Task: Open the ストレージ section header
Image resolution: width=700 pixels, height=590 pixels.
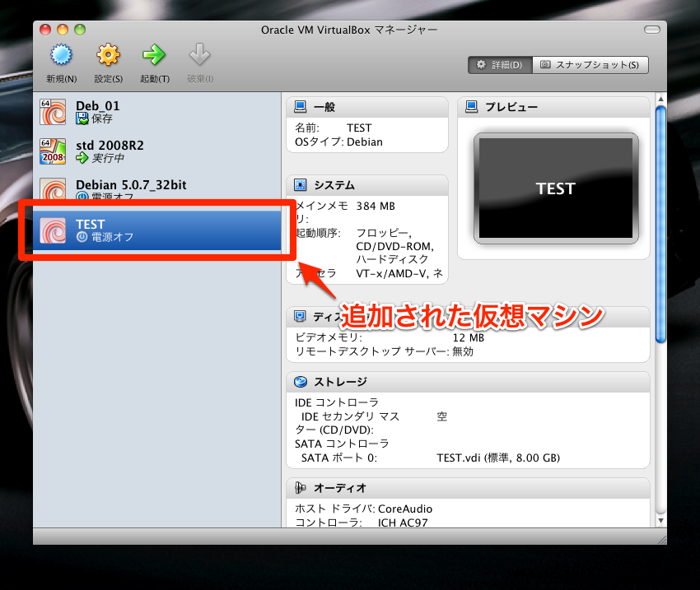Action: 468,382
